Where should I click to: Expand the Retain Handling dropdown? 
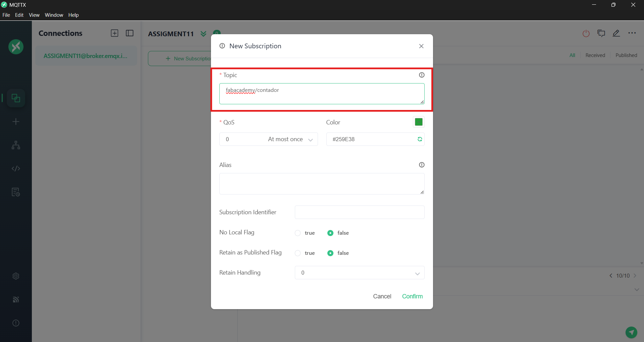coord(359,273)
